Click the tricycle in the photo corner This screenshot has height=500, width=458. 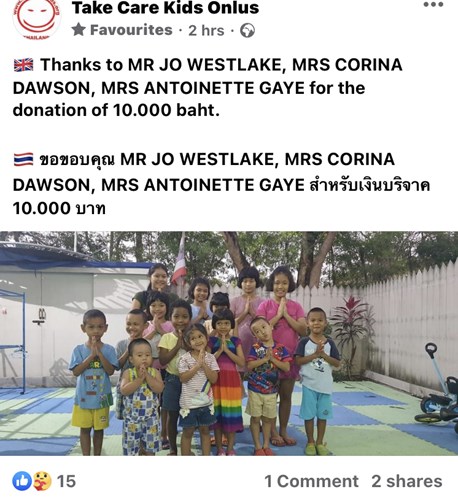438,388
